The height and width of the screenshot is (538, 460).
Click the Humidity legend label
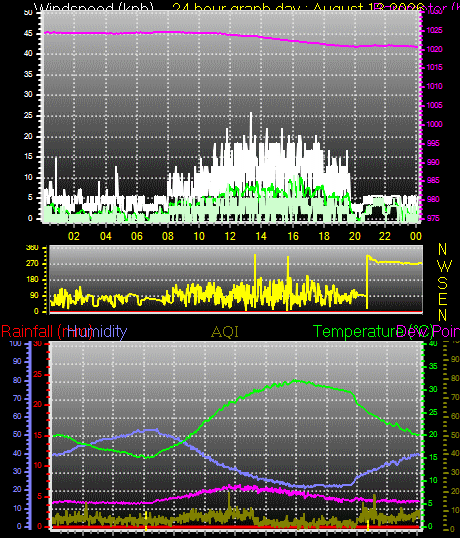coord(97,331)
